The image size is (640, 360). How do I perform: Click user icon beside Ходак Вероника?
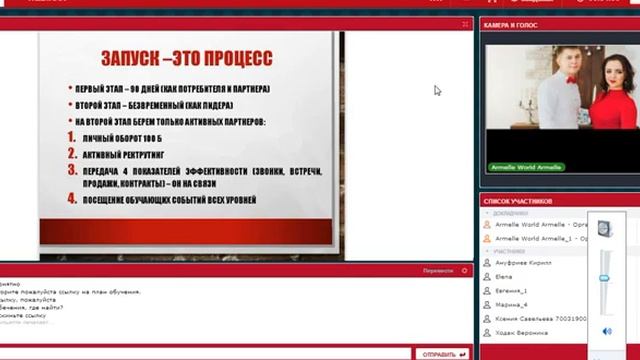(487, 333)
